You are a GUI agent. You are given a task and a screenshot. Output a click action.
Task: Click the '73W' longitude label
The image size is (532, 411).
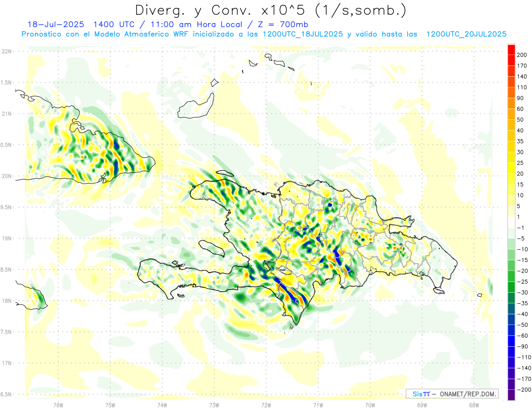coord(214,405)
